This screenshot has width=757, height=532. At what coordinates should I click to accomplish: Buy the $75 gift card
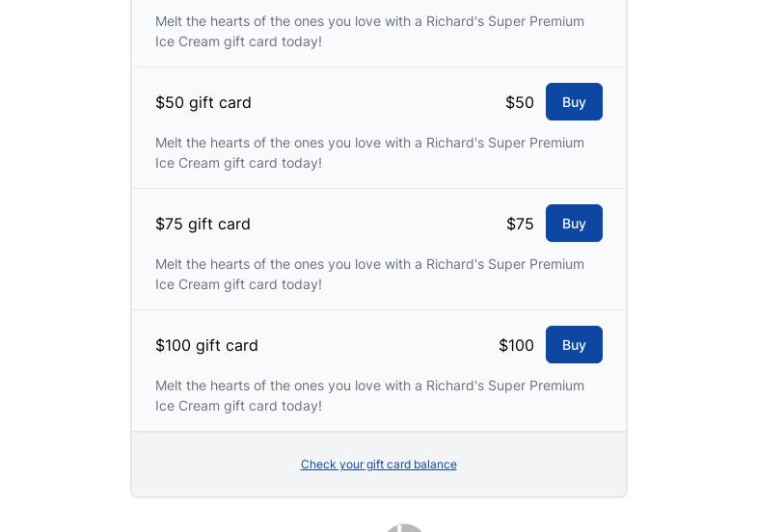pyautogui.click(x=574, y=224)
